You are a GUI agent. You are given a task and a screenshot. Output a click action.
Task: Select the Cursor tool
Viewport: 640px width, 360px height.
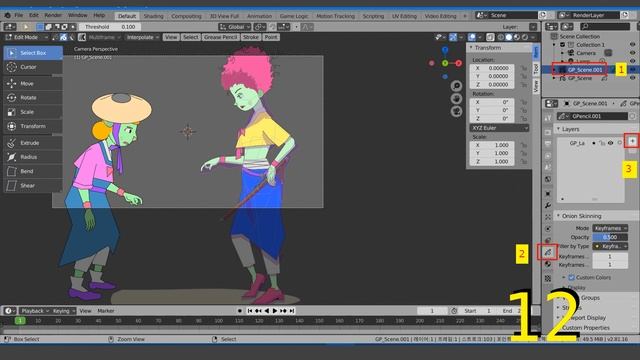pos(33,67)
